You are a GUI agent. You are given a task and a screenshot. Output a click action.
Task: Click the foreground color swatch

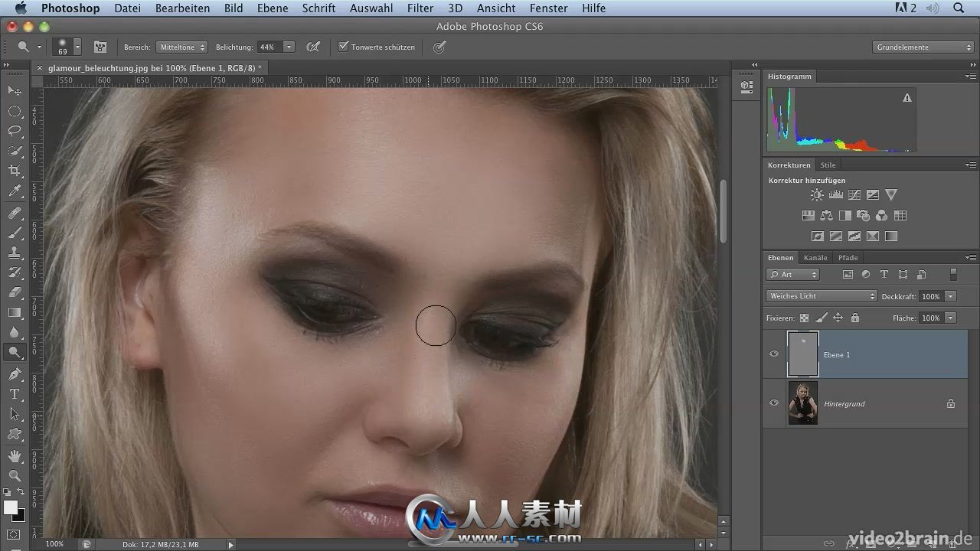click(x=10, y=507)
